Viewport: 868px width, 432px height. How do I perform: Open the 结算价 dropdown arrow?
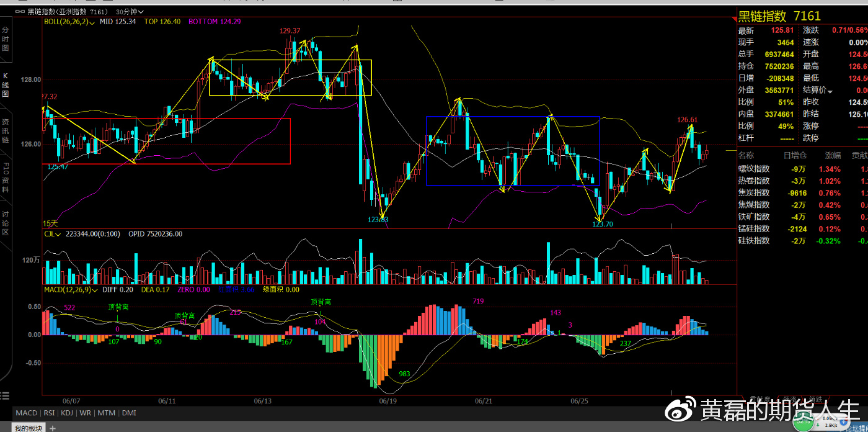(x=830, y=91)
